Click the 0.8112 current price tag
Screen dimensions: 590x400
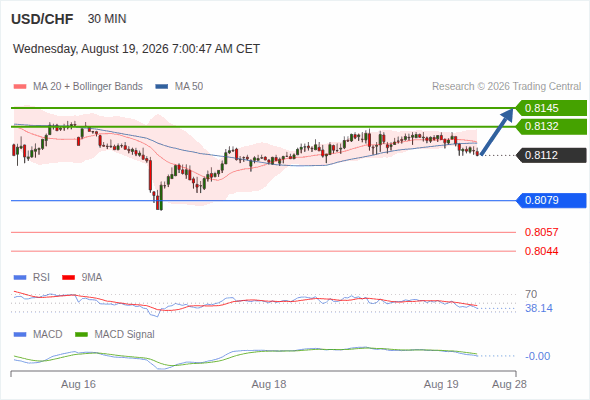[x=551, y=155]
